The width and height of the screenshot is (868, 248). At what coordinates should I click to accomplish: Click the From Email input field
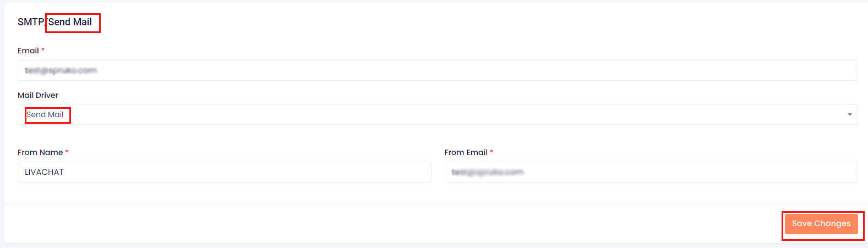651,172
